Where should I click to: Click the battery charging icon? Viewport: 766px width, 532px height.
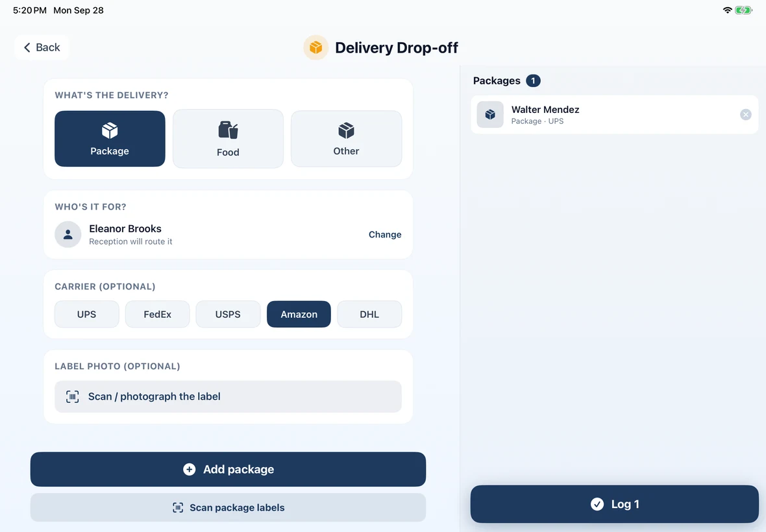(x=744, y=10)
